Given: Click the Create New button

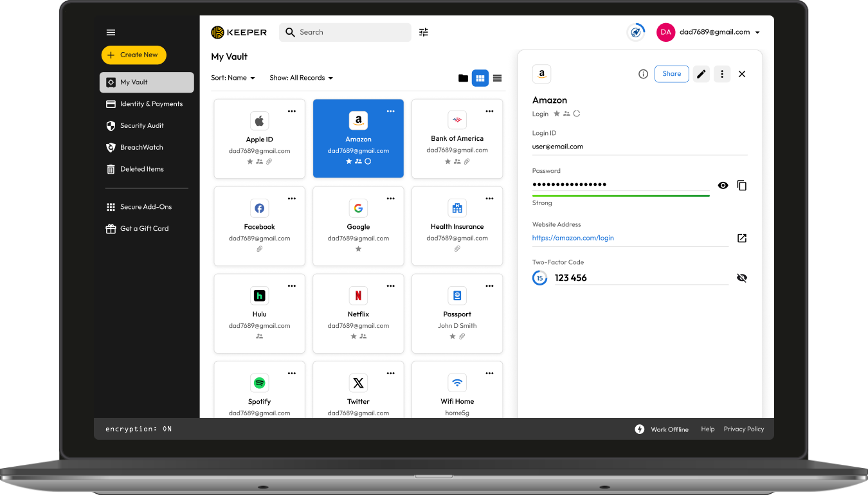Looking at the screenshot, I should (x=134, y=55).
